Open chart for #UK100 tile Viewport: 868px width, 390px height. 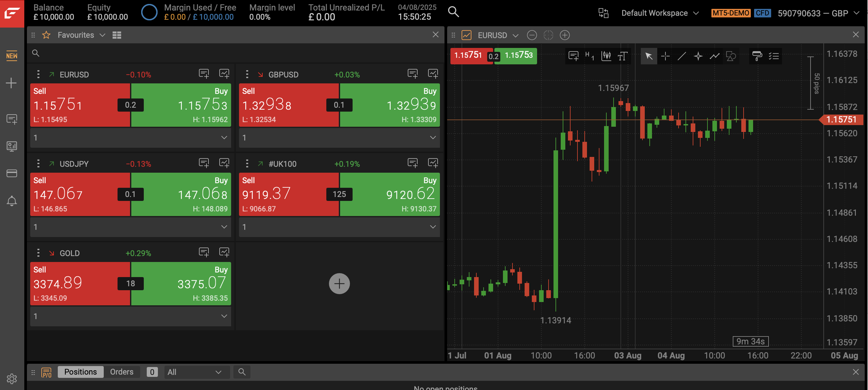[x=433, y=163]
